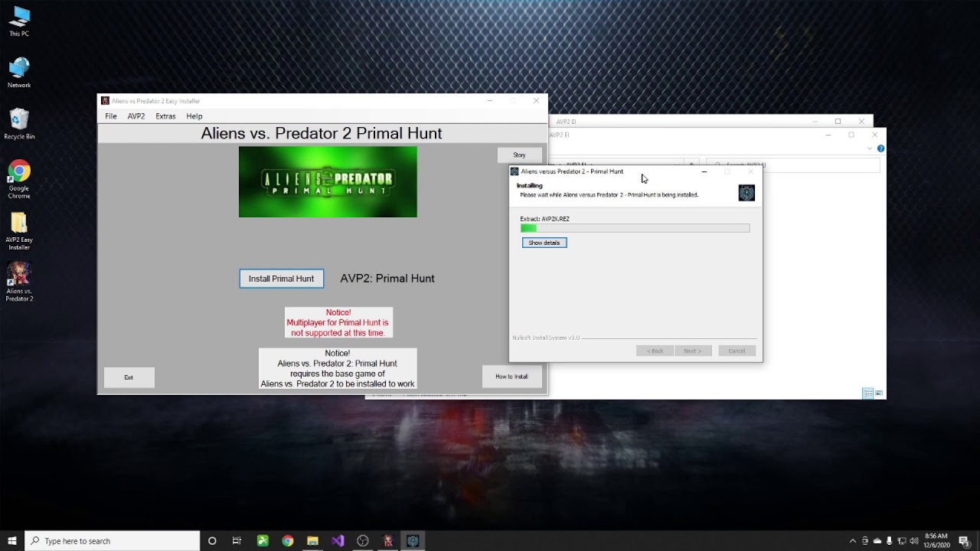Click the 'Aliens vs. Predator 2 Primal Hunt' heading
Image resolution: width=980 pixels, height=551 pixels.
pyautogui.click(x=322, y=133)
